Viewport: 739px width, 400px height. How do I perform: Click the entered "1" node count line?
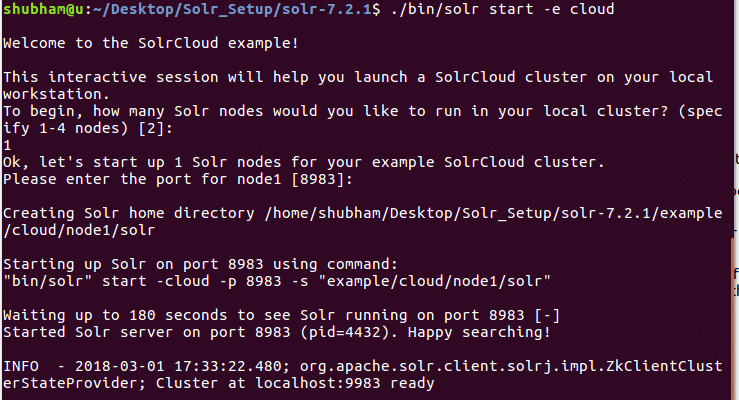[7, 144]
